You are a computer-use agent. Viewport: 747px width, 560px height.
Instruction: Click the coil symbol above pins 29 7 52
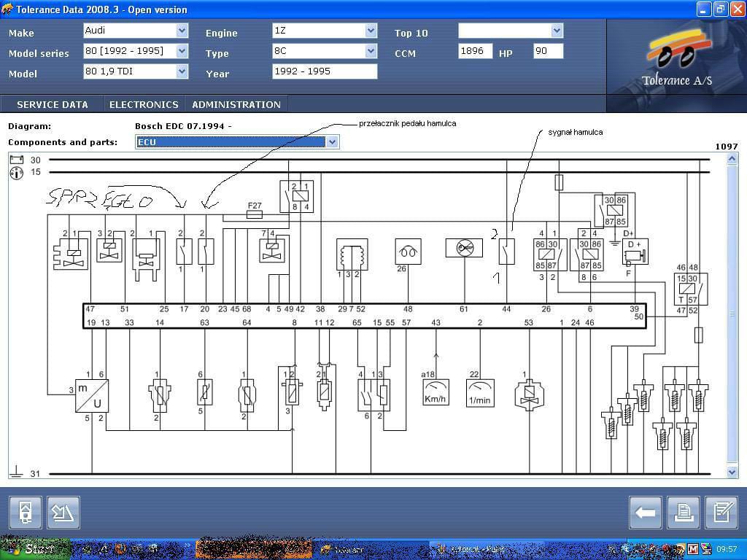(x=352, y=254)
